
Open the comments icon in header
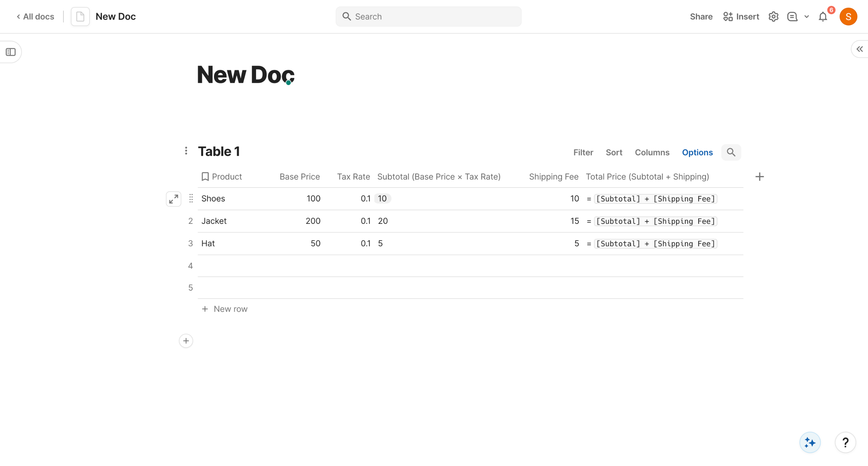792,17
